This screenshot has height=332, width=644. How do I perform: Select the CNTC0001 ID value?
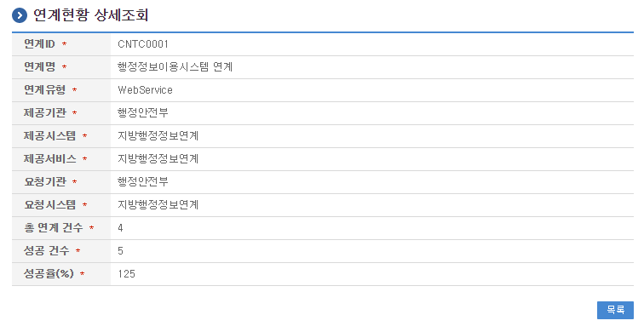pos(143,44)
